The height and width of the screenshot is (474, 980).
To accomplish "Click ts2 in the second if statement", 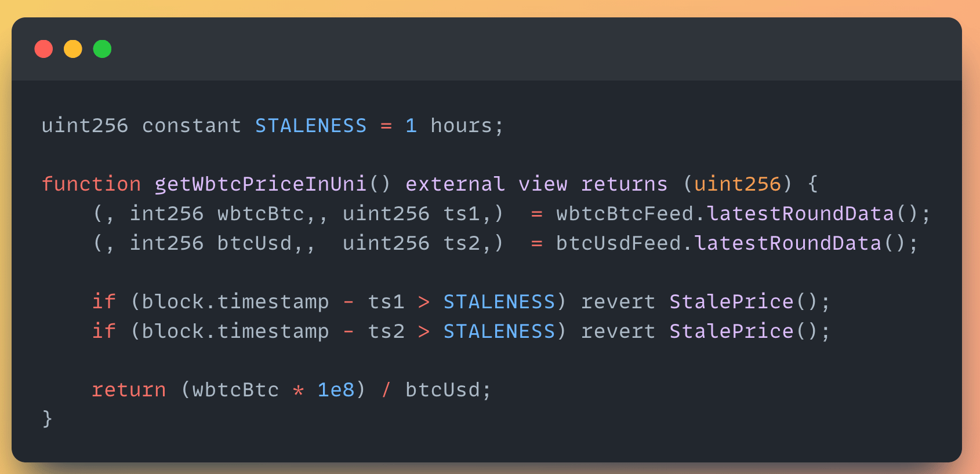I will [386, 331].
